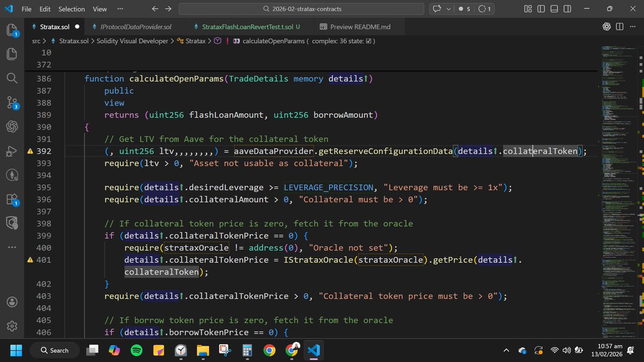This screenshot has width=644, height=362.
Task: Open File Explorer from the taskbar
Action: tap(203, 350)
